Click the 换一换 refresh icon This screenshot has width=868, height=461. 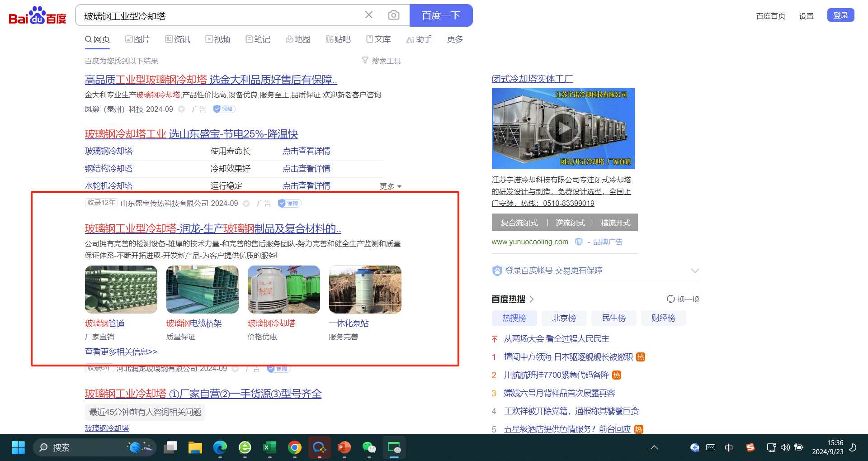click(x=671, y=299)
